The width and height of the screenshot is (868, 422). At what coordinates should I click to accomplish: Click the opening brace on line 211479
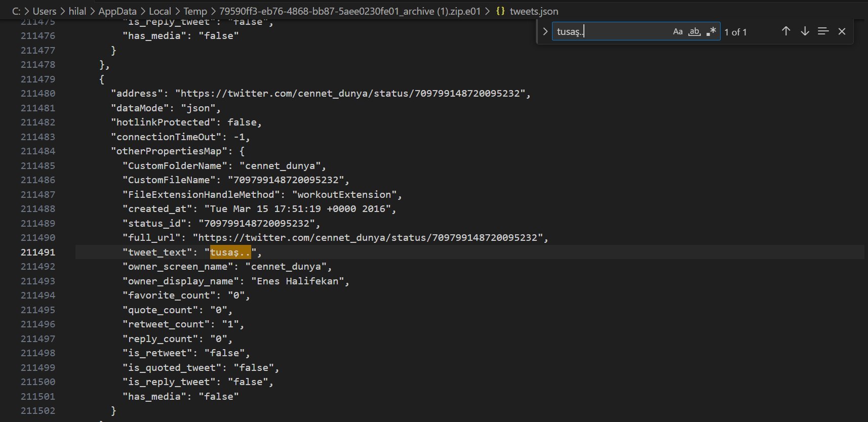tap(102, 79)
